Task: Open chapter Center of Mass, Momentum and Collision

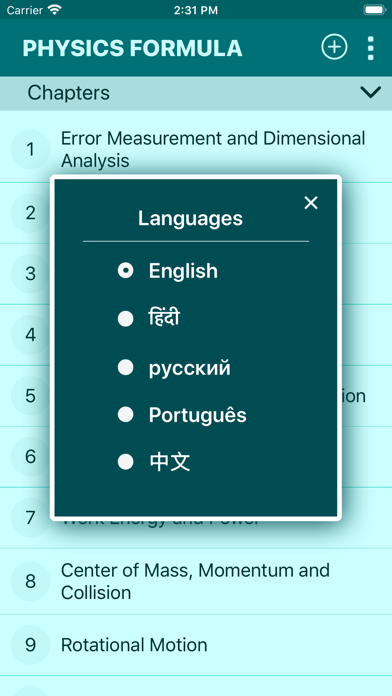Action: coord(195,581)
